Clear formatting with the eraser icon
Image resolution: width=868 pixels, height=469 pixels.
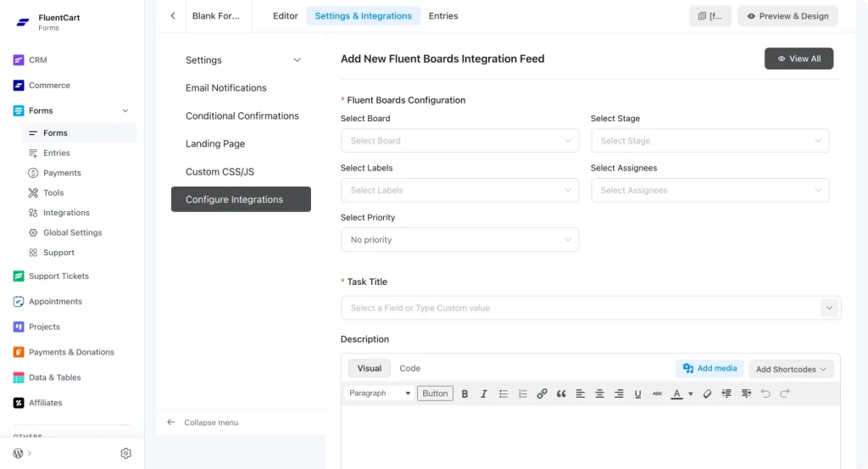[707, 394]
